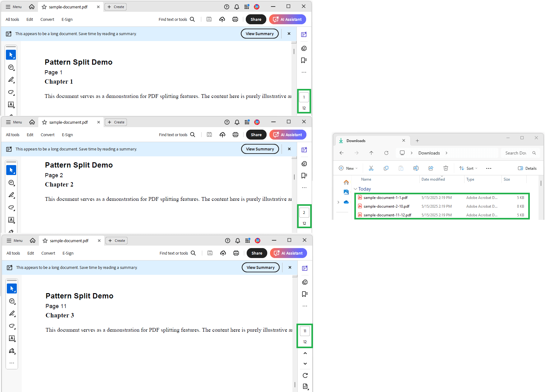Go up one folder in the Downloads window
The width and height of the screenshot is (555, 392).
coord(371,153)
